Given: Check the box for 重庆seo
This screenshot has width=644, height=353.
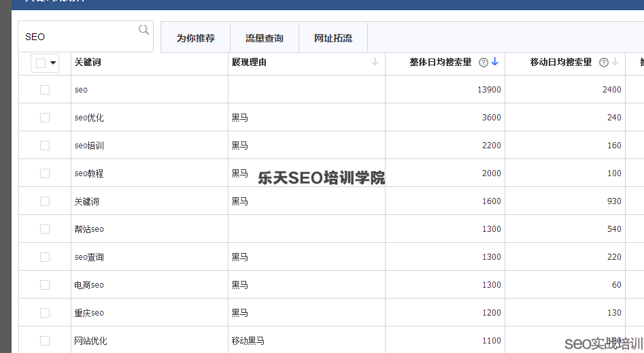Looking at the screenshot, I should [45, 313].
